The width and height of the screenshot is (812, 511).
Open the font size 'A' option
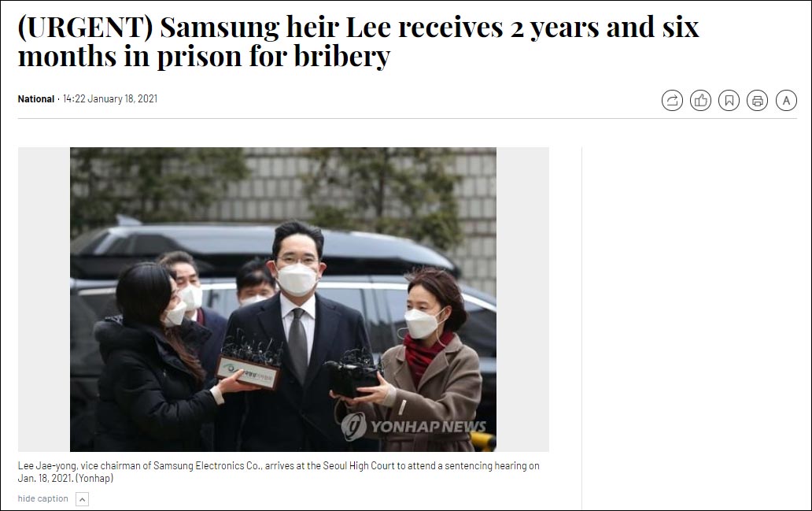[786, 101]
